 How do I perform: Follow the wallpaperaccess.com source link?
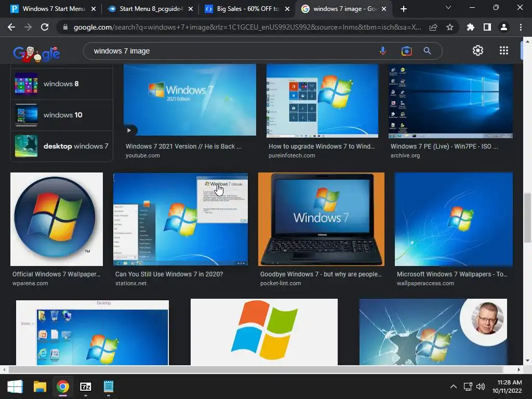click(x=425, y=283)
